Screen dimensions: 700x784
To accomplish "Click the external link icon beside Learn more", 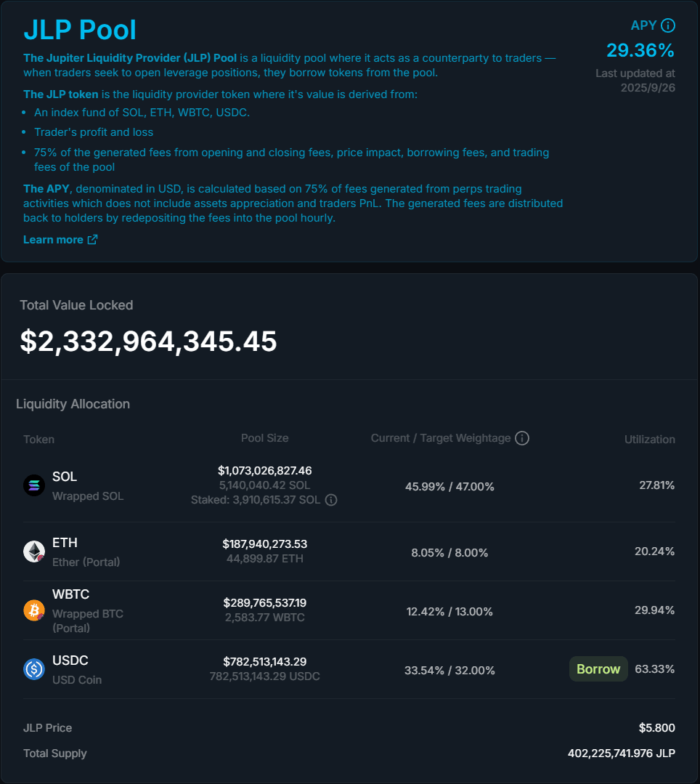I will click(x=92, y=240).
